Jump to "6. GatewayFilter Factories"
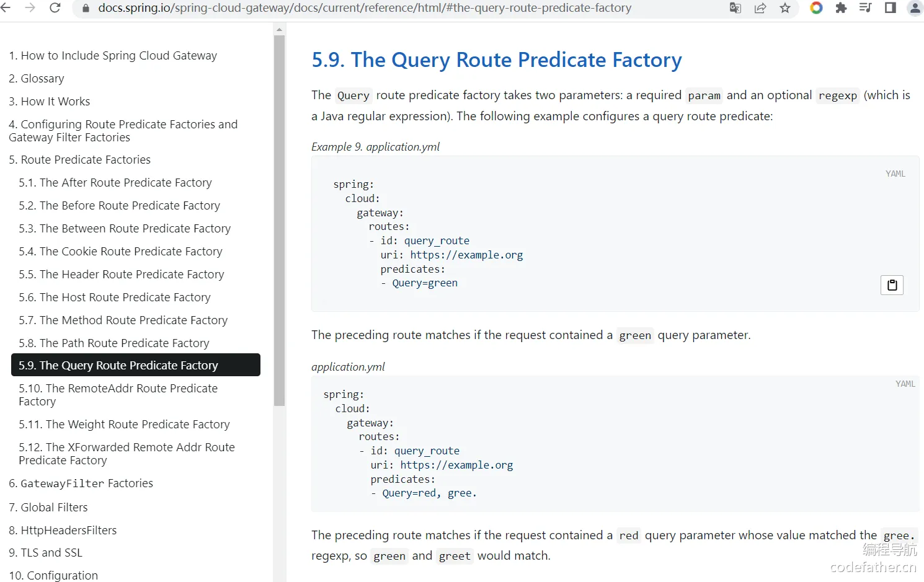924x582 pixels. (x=81, y=483)
